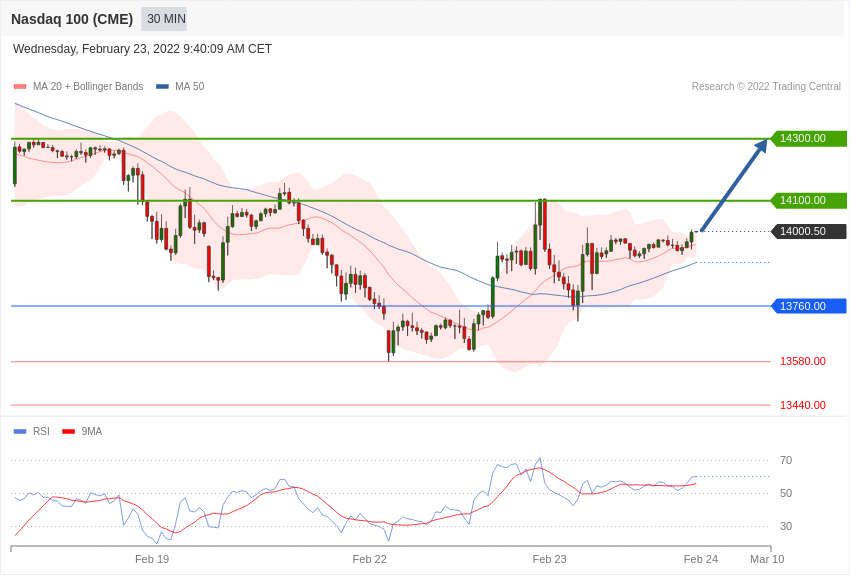
Task: Click the Nasdaq 100 (CME) title
Action: [72, 19]
